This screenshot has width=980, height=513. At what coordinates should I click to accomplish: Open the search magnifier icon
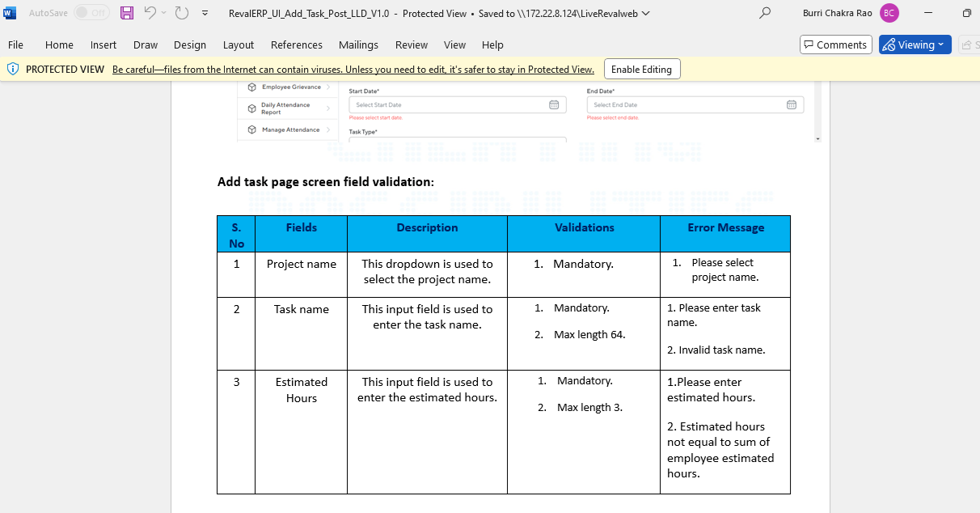coord(764,13)
